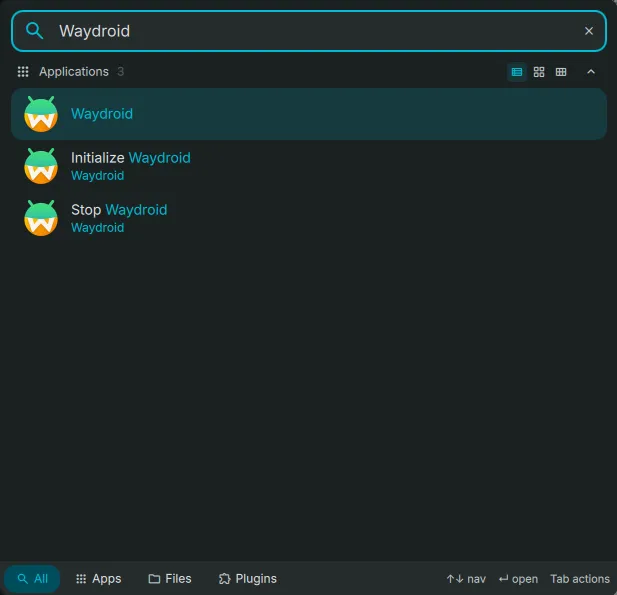Switch to the Apps tab
Image resolution: width=617 pixels, height=595 pixels.
tap(98, 579)
